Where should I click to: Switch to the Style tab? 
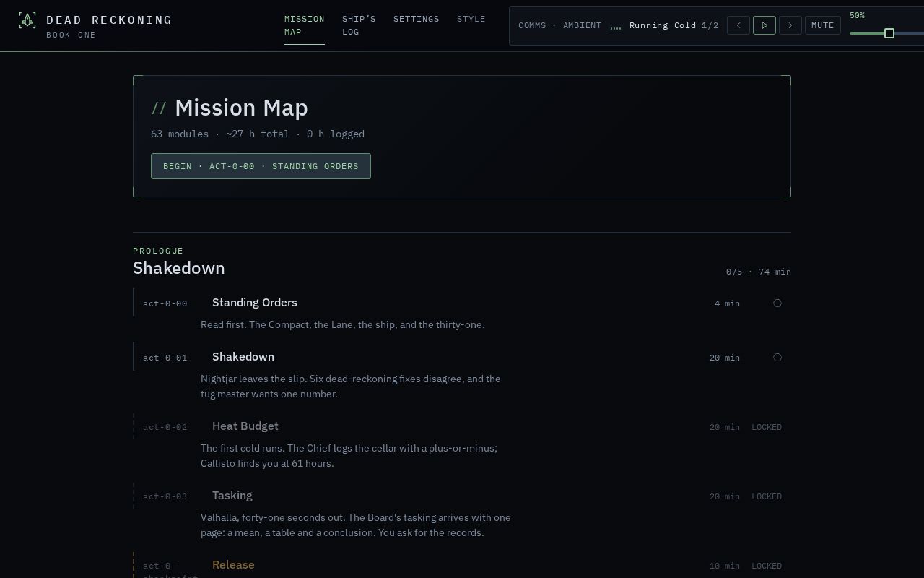pos(471,19)
